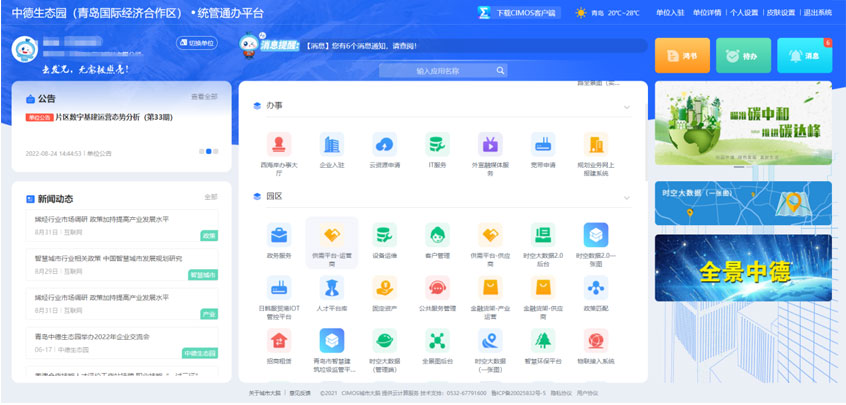Image resolution: width=846 pixels, height=405 pixels.
Task: Launch the 云资源申请 cloud icon
Action: (384, 144)
